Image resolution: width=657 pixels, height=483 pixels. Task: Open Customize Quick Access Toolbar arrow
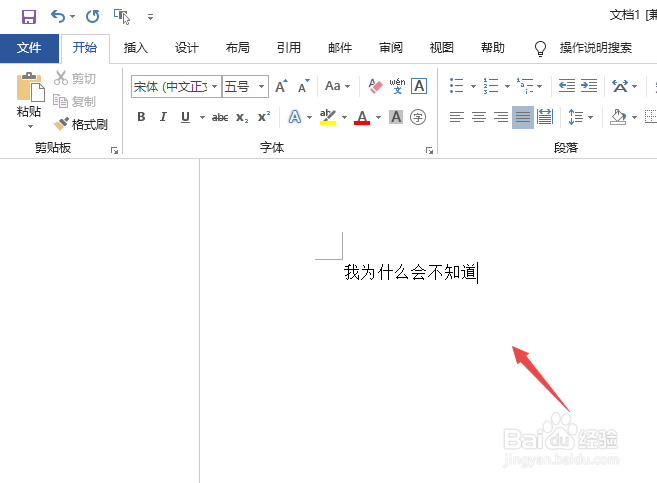pyautogui.click(x=150, y=17)
